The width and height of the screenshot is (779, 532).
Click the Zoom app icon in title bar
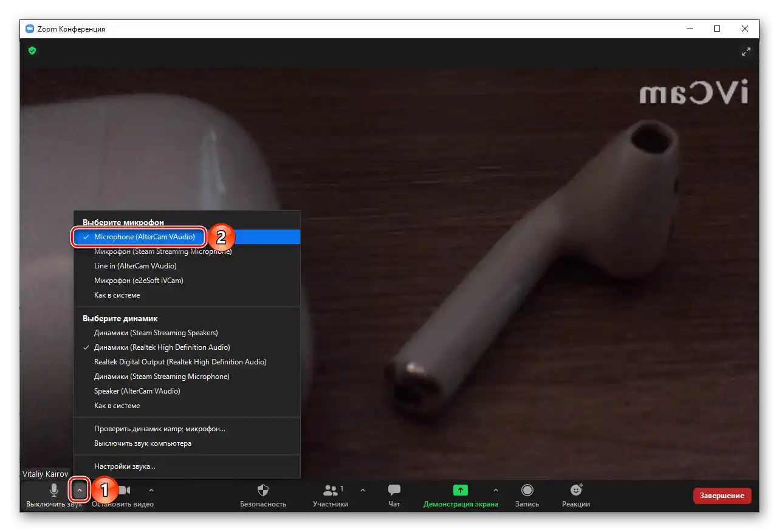pos(30,29)
